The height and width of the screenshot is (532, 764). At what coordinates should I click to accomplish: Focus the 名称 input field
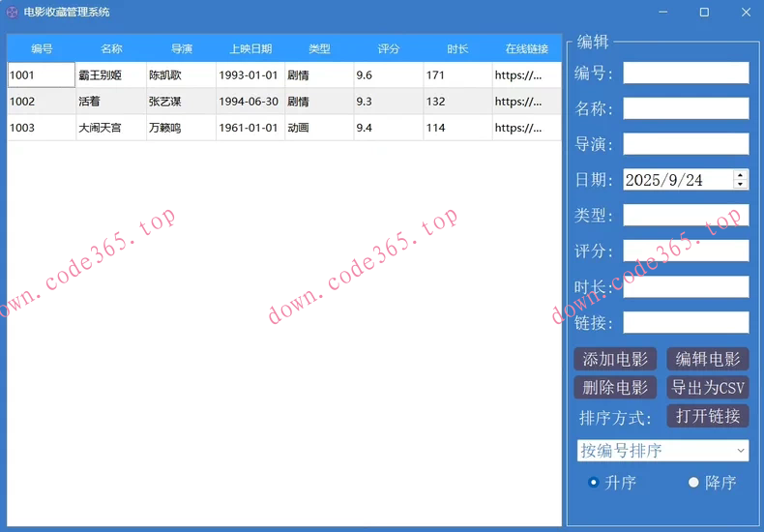tap(686, 108)
